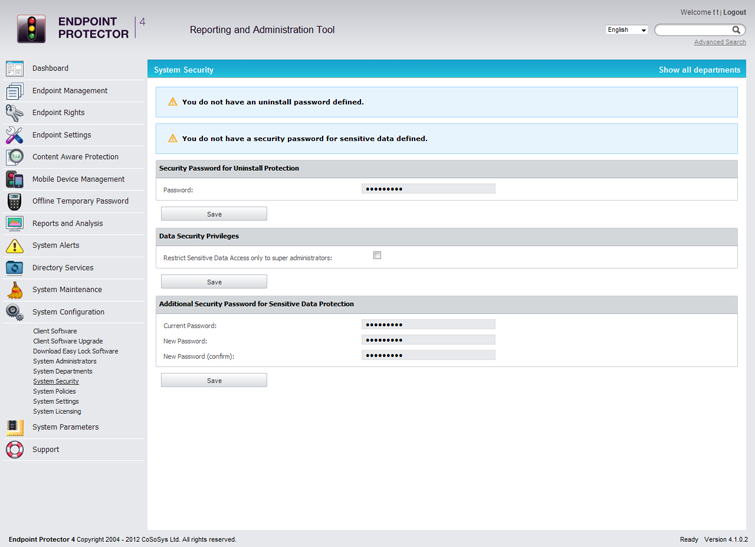Click the Logout link

coord(734,13)
